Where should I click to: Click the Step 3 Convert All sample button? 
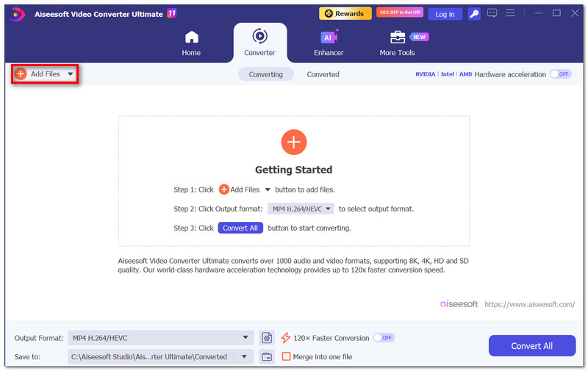(240, 228)
